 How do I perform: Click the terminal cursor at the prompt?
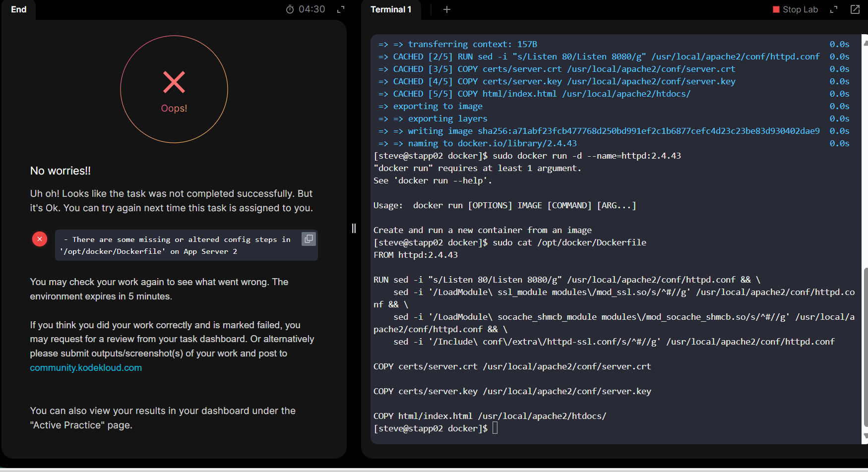tap(495, 428)
